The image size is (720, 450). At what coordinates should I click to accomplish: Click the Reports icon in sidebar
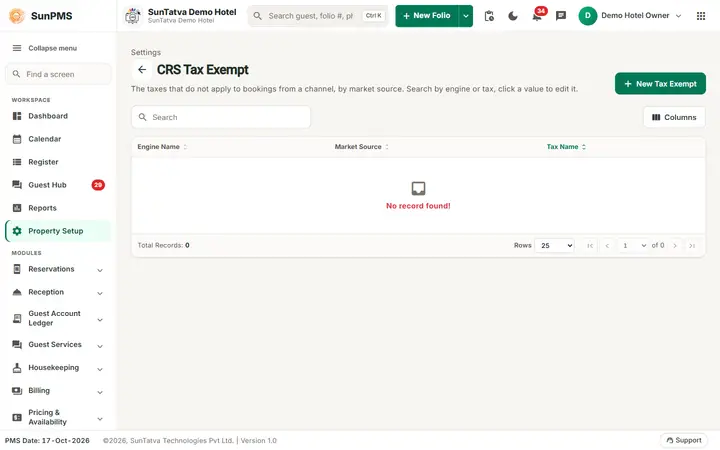17,208
